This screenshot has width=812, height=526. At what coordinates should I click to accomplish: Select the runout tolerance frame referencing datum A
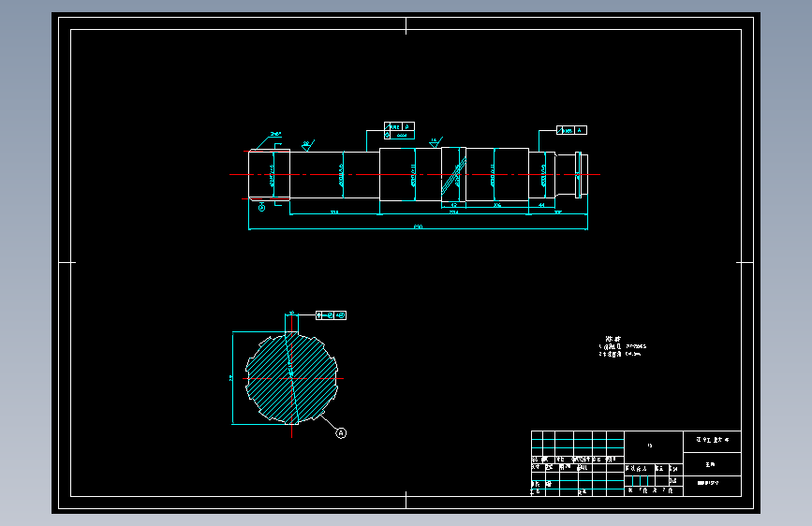pyautogui.click(x=571, y=130)
